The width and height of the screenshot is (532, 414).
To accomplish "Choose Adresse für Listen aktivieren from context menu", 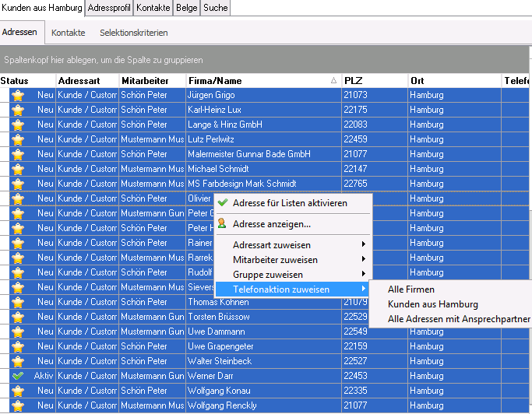I will 293,203.
